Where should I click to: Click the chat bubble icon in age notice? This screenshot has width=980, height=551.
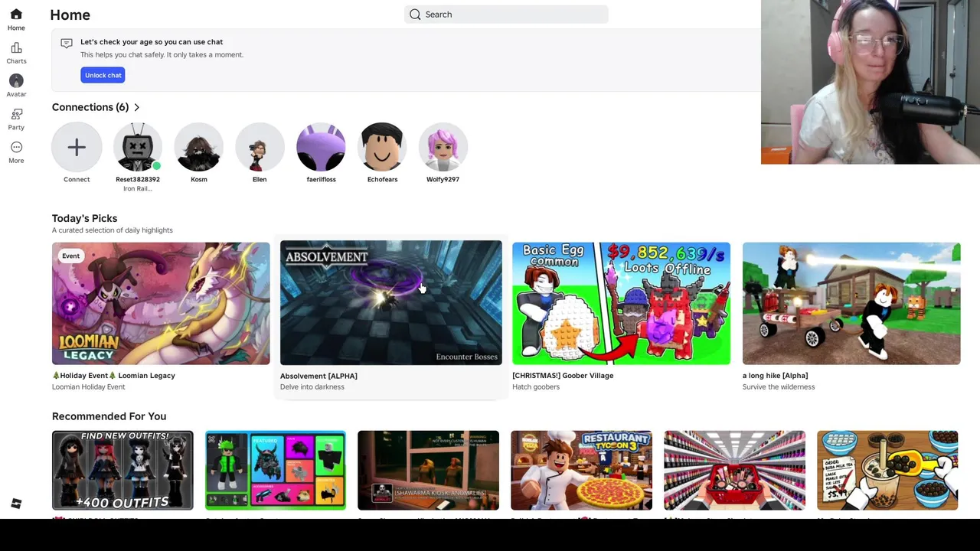coord(67,44)
